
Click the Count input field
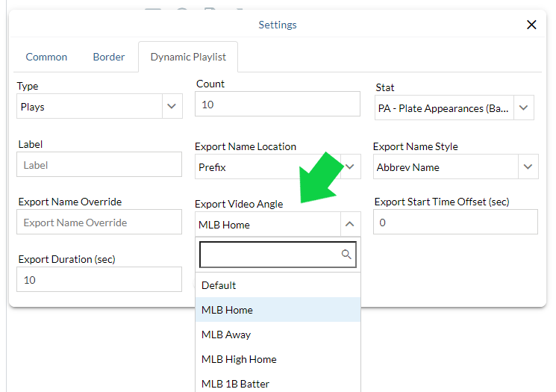277,105
